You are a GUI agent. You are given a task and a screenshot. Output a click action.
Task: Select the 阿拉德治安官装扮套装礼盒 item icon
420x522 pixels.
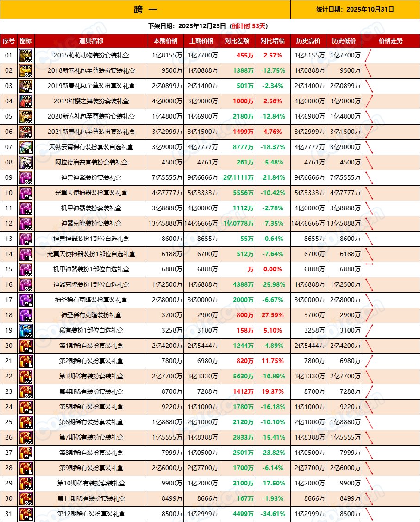26,163
